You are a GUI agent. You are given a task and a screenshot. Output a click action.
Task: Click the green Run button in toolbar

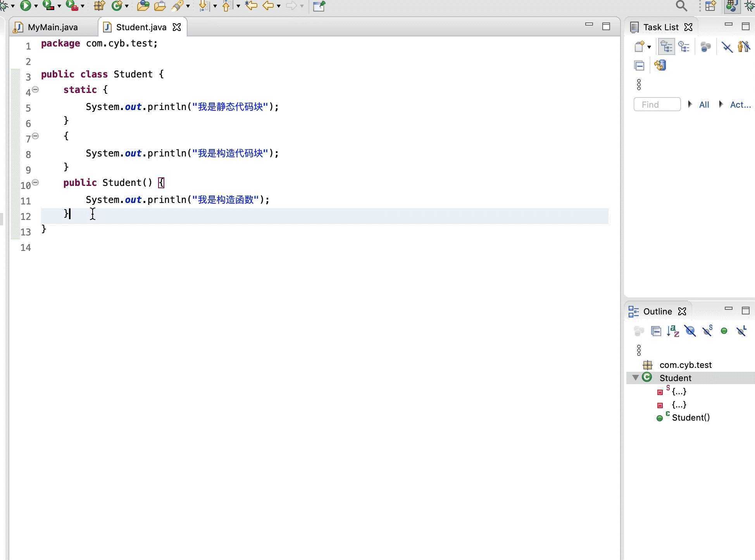coord(26,5)
